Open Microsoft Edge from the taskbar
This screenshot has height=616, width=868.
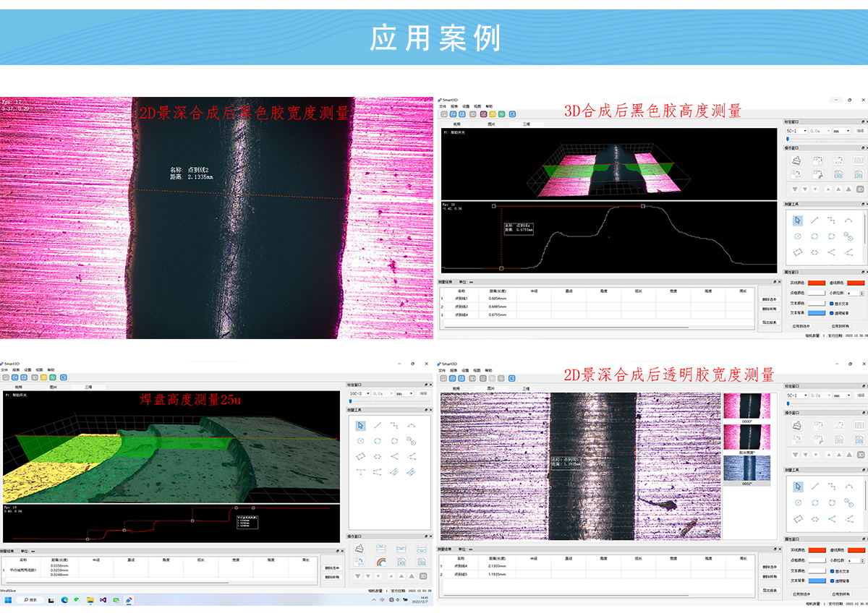[64, 600]
